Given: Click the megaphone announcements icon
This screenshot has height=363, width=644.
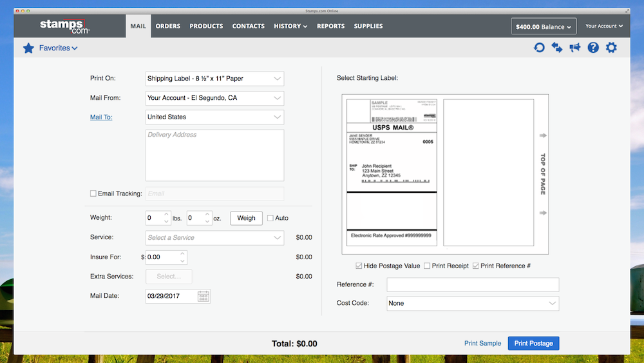Looking at the screenshot, I should click(x=575, y=48).
